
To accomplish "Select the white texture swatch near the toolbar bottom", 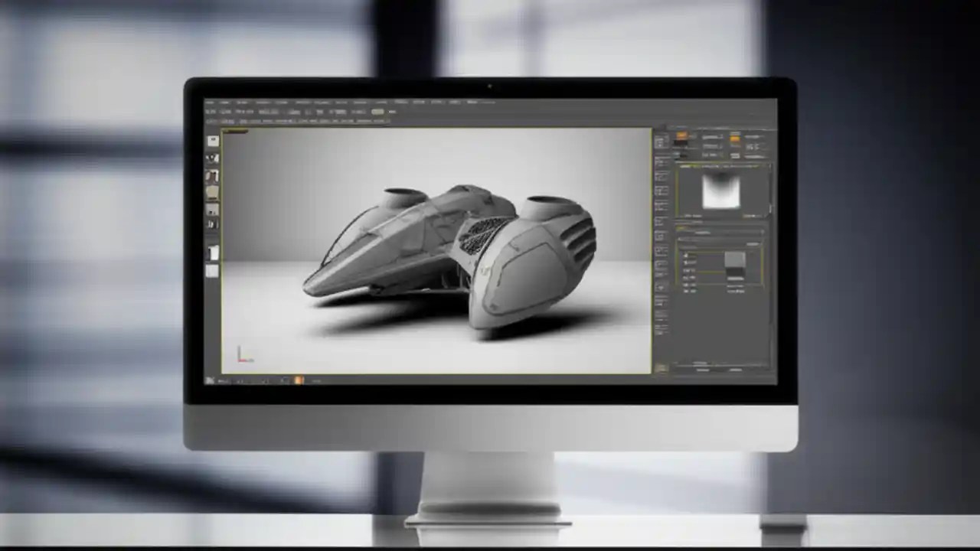I will [x=212, y=272].
